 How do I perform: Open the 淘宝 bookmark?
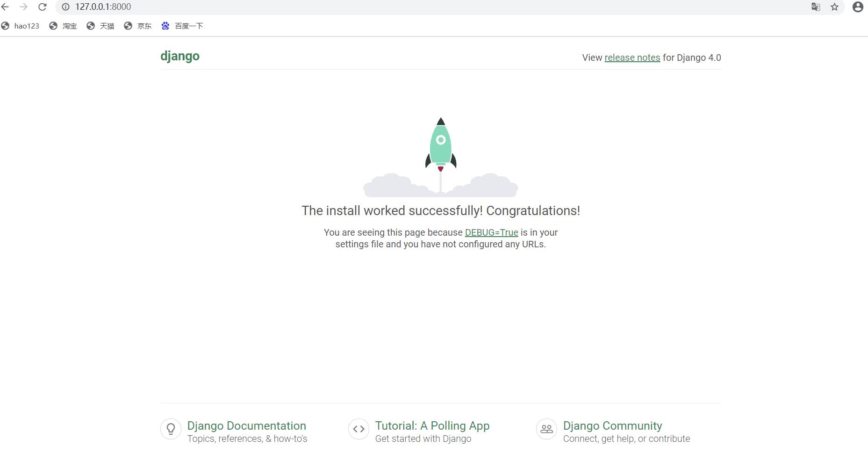63,26
